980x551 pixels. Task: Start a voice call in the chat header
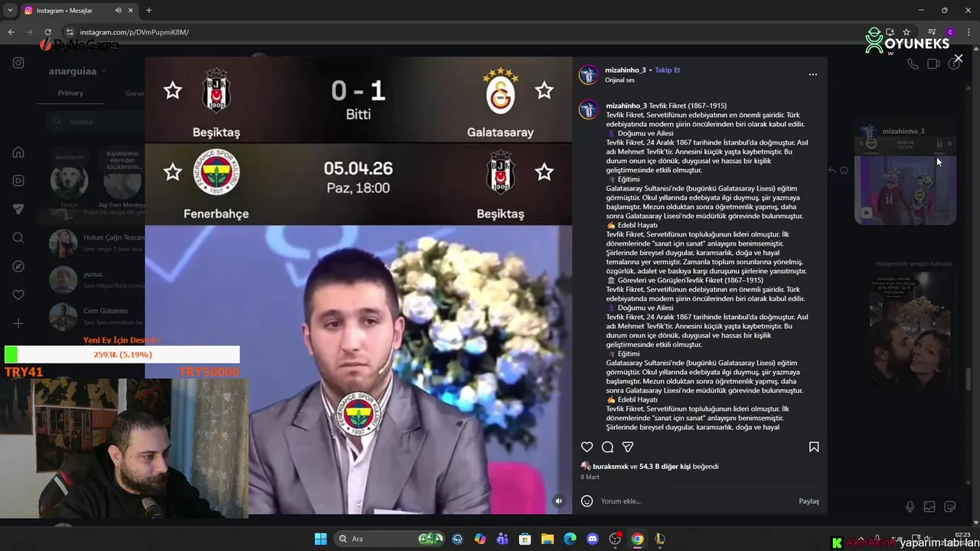(x=913, y=64)
